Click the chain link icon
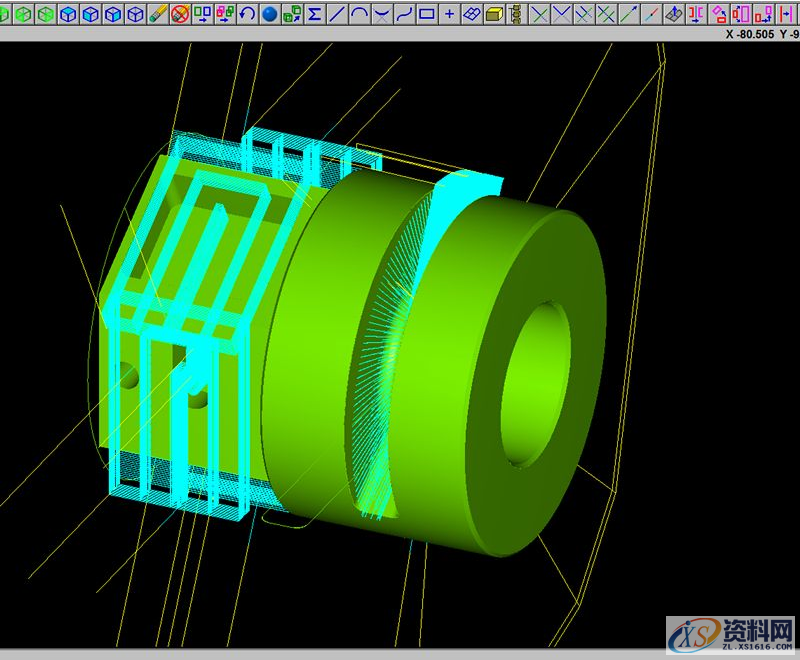800x660 pixels. tap(515, 14)
